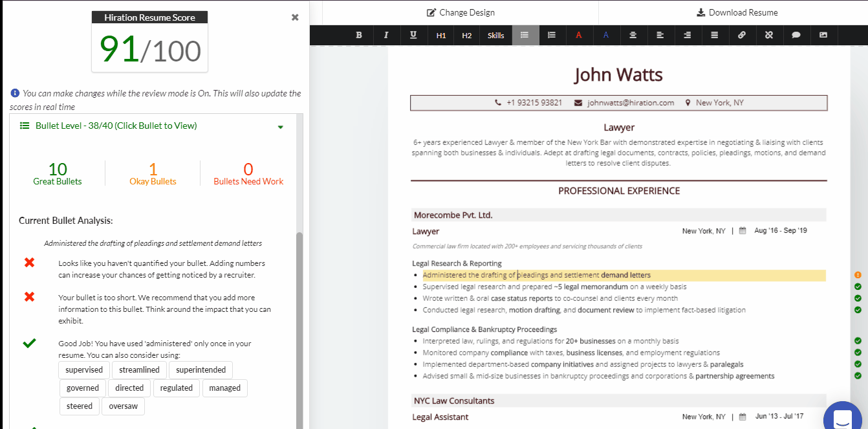The width and height of the screenshot is (868, 429).
Task: Open the Download Resume tab
Action: 737,12
